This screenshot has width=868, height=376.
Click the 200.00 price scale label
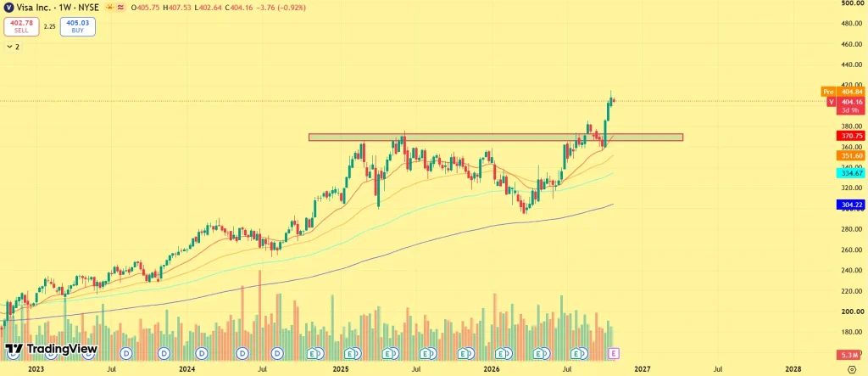(853, 311)
